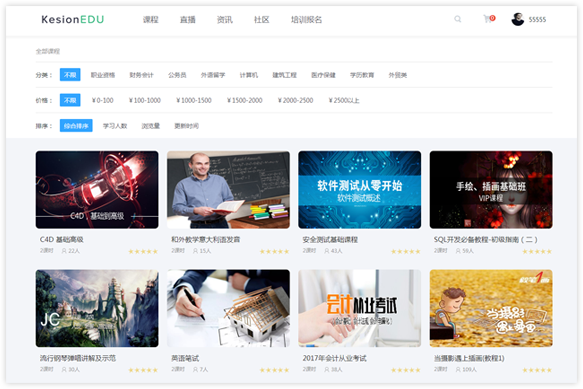Select 不限 in the 分类 filter row
Image resolution: width=583 pixels, height=389 pixels.
[x=70, y=75]
